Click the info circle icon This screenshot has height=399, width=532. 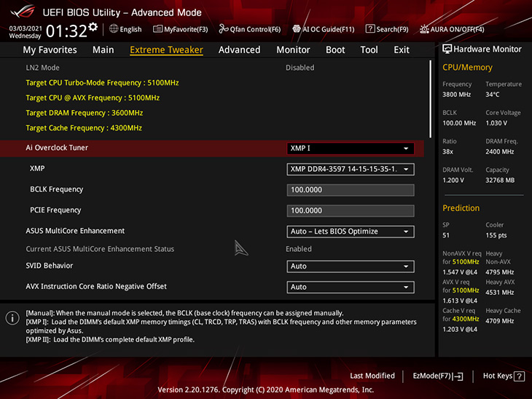pyautogui.click(x=12, y=318)
